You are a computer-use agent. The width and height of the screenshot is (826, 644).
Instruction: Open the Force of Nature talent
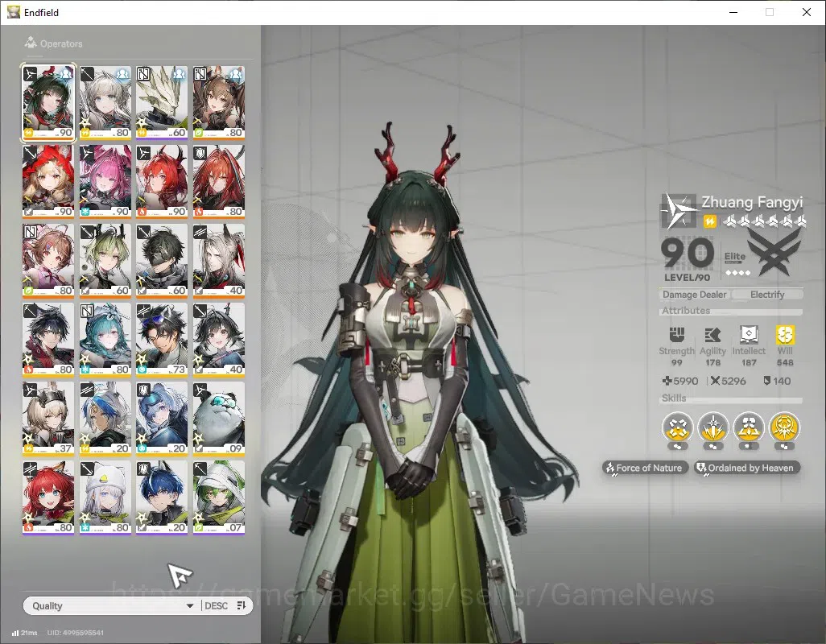645,468
